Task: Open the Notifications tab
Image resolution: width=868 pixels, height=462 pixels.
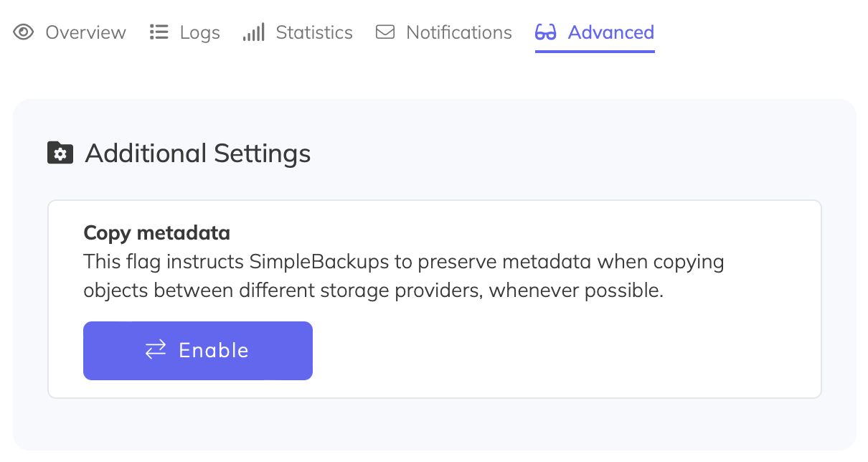Action: (x=458, y=32)
